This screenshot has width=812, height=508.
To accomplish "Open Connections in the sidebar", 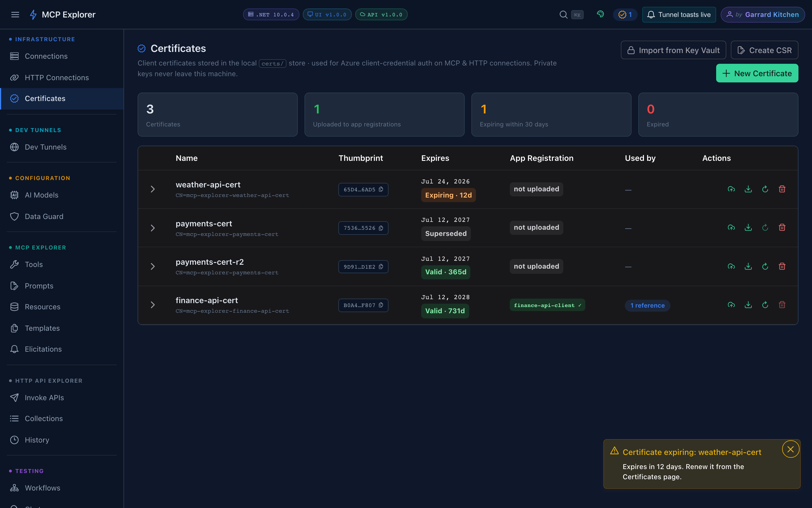I will point(62,56).
